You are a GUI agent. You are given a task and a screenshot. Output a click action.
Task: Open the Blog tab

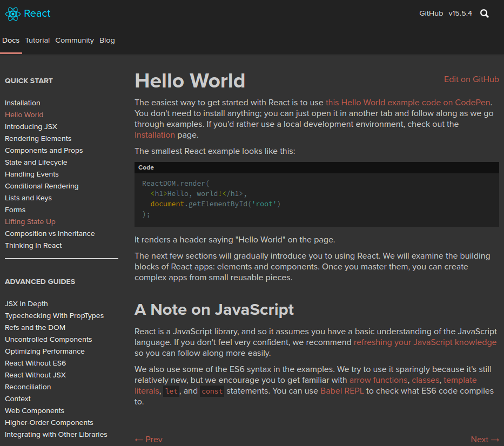[107, 40]
